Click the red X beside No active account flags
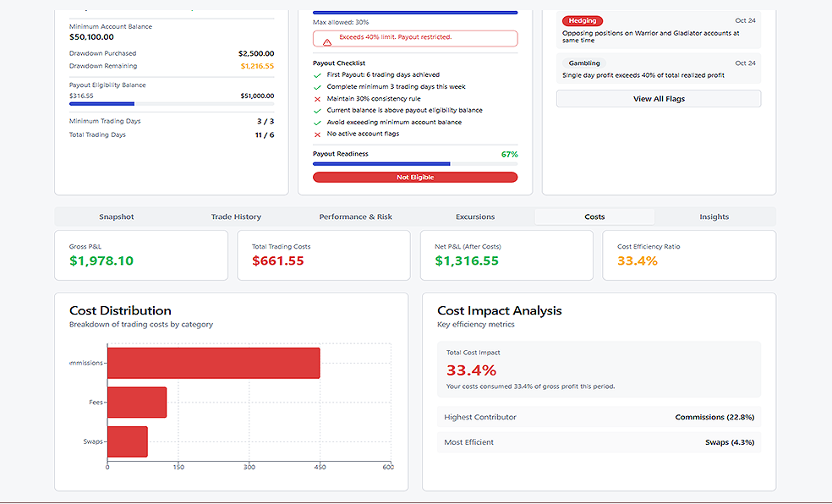The image size is (832, 504). pyautogui.click(x=318, y=134)
